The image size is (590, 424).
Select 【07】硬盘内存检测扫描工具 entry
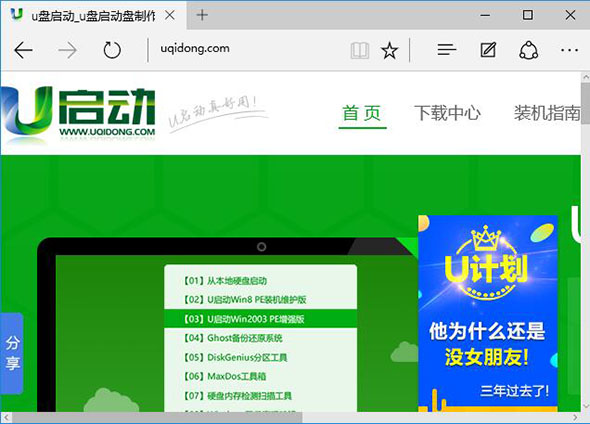pyautogui.click(x=260, y=396)
